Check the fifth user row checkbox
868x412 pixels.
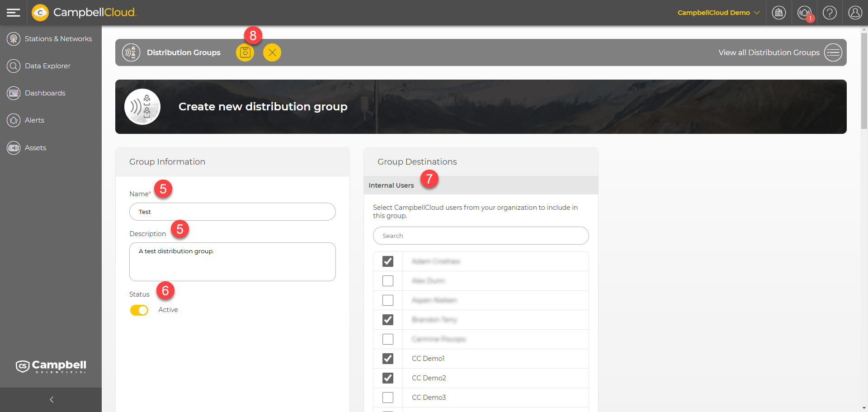click(388, 339)
